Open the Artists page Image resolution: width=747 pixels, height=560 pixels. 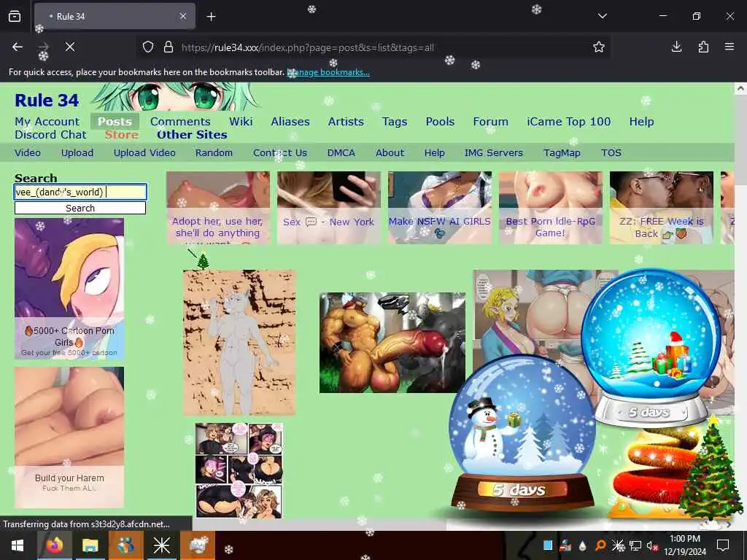(346, 122)
